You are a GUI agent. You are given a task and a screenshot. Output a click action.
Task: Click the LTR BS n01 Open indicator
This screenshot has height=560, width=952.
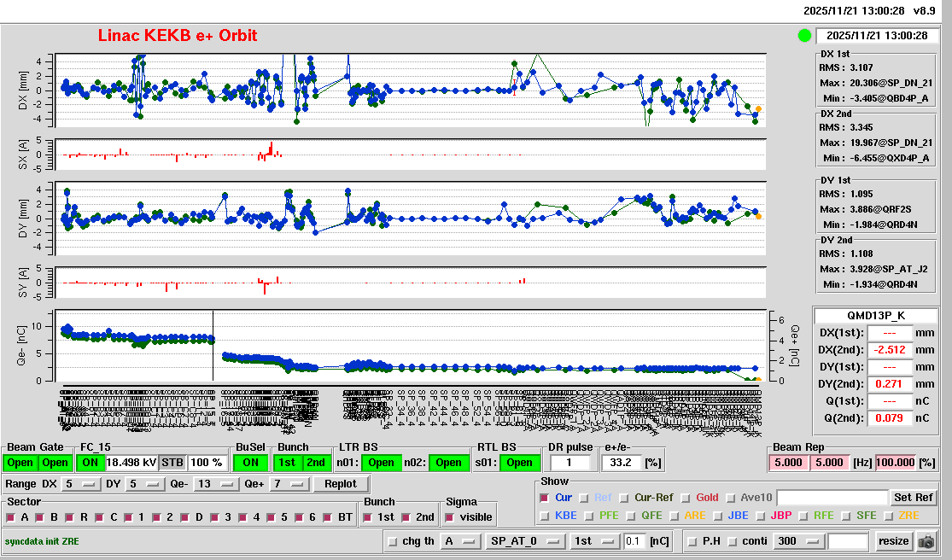click(381, 463)
